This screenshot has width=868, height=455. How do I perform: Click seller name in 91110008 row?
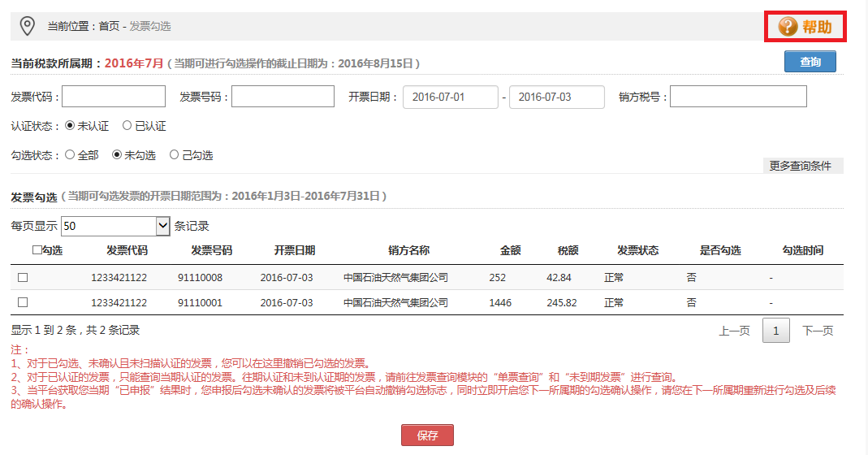[395, 278]
